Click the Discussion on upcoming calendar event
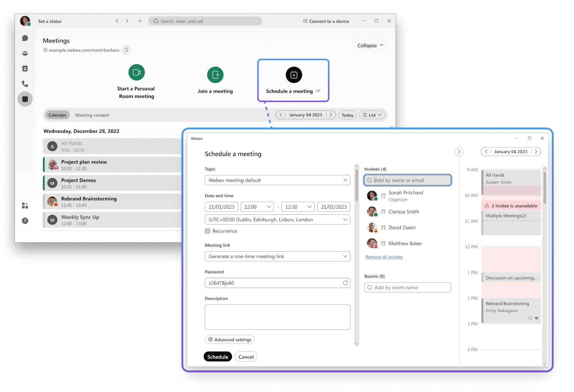574x392 pixels. (511, 278)
